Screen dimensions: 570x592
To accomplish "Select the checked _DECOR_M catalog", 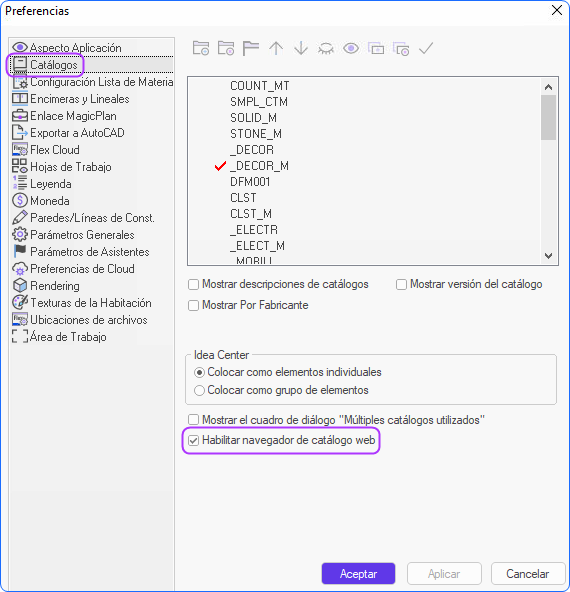I will coord(259,166).
